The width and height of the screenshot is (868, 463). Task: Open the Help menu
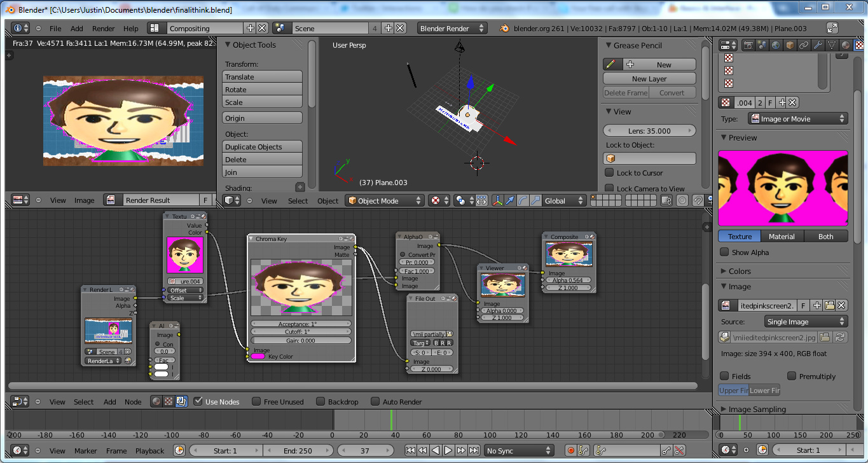pyautogui.click(x=130, y=29)
